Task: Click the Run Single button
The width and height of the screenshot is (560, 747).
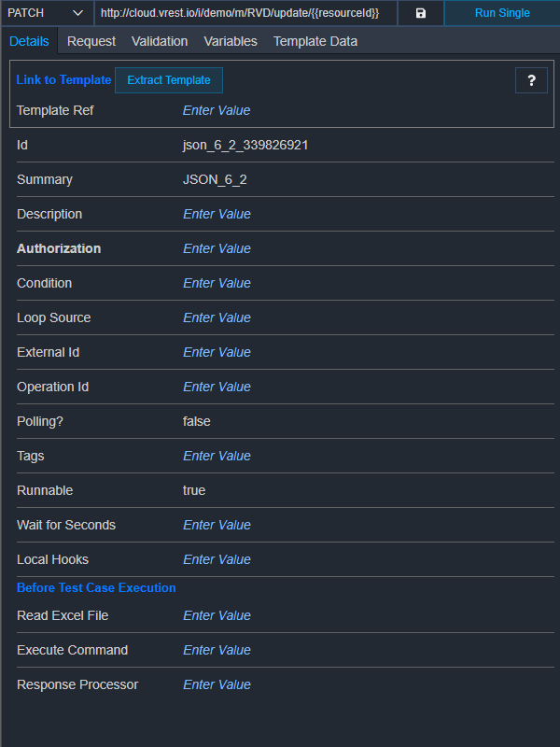Action: click(502, 13)
